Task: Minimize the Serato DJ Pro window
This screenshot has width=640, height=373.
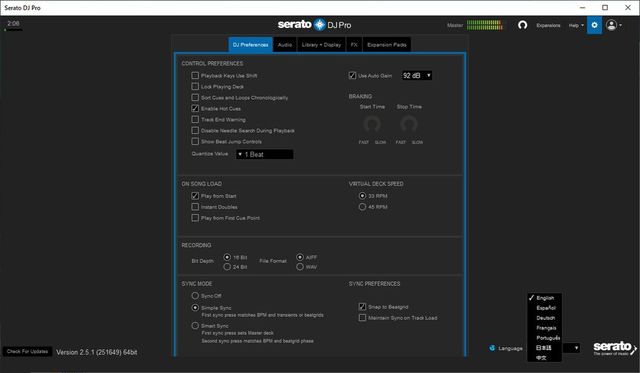Action: (582, 8)
